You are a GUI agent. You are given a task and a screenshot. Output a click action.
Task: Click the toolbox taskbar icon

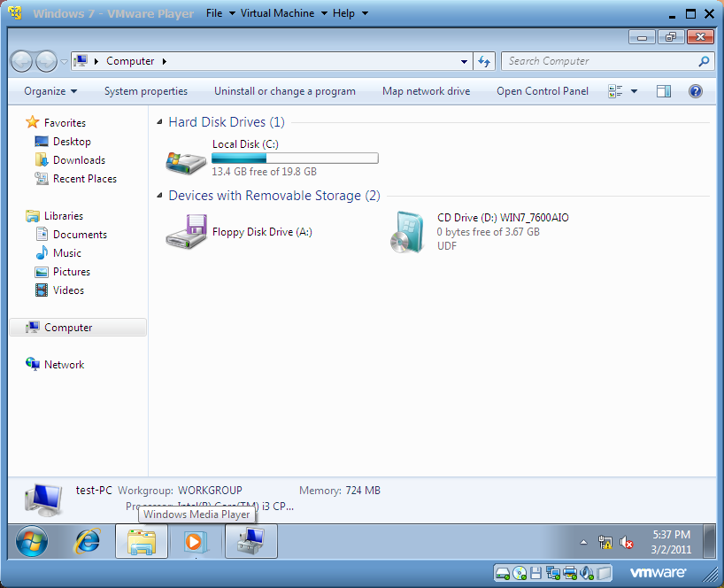[250, 541]
